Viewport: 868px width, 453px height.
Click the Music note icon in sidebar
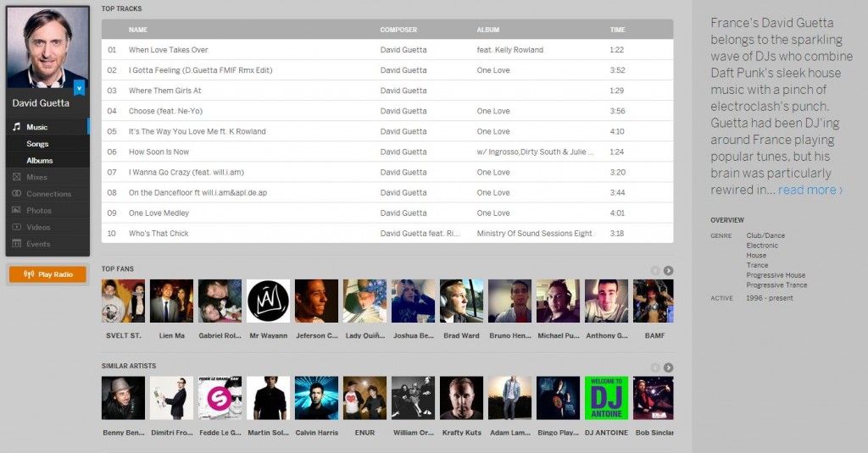click(x=17, y=127)
